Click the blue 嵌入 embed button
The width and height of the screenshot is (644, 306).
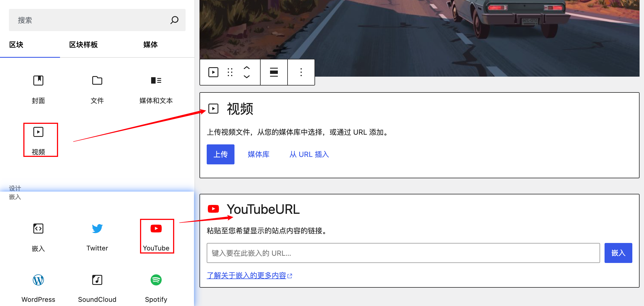click(x=618, y=253)
